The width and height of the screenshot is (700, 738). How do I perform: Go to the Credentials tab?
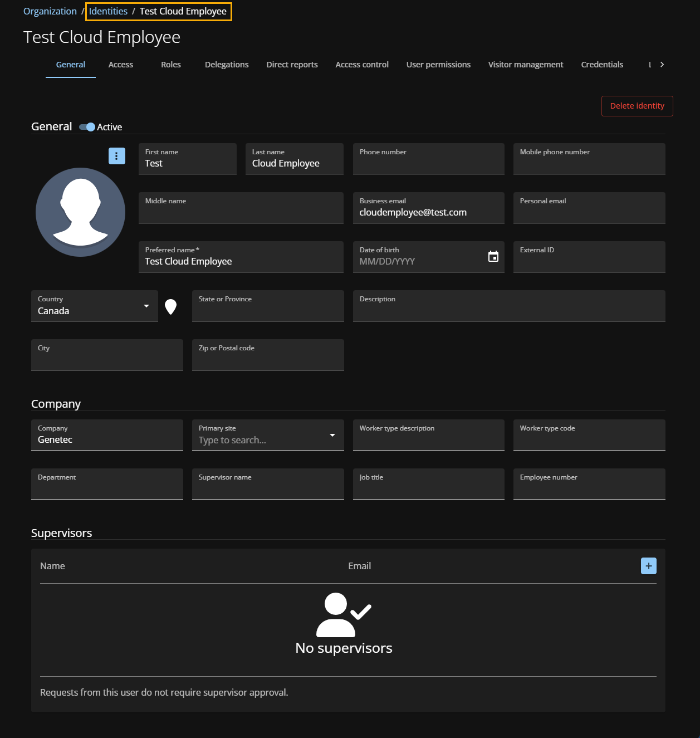[602, 65]
